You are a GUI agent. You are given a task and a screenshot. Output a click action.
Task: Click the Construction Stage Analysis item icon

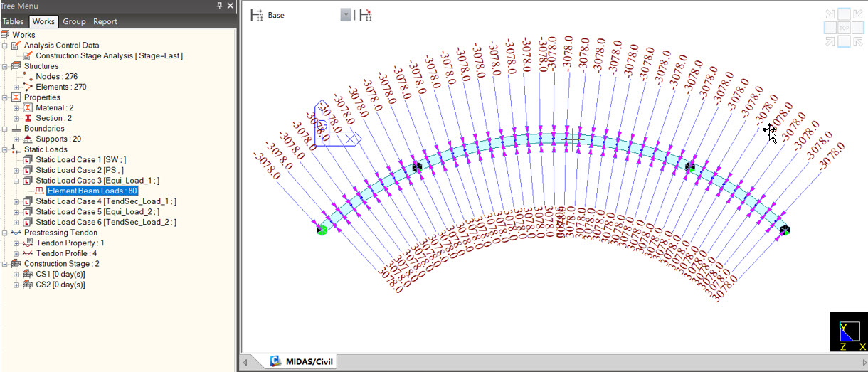[x=28, y=55]
